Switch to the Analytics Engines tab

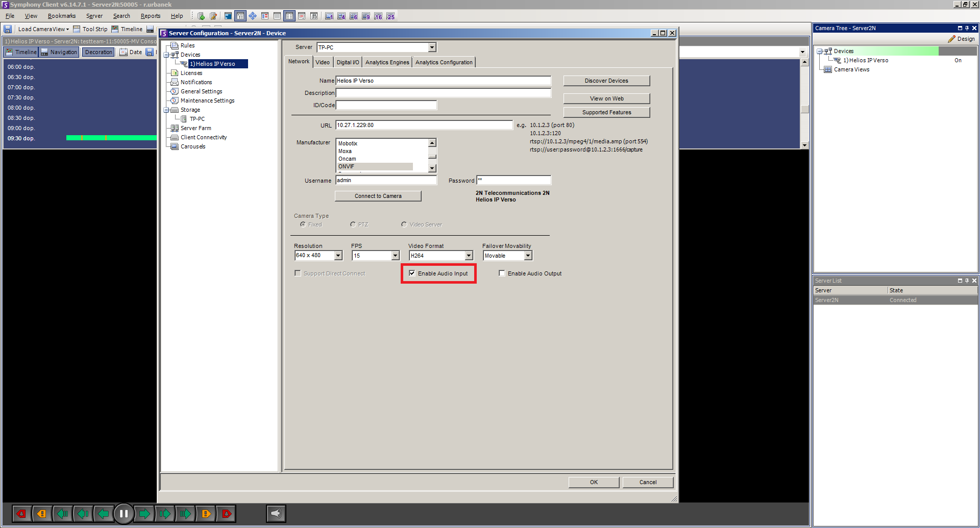click(x=387, y=62)
